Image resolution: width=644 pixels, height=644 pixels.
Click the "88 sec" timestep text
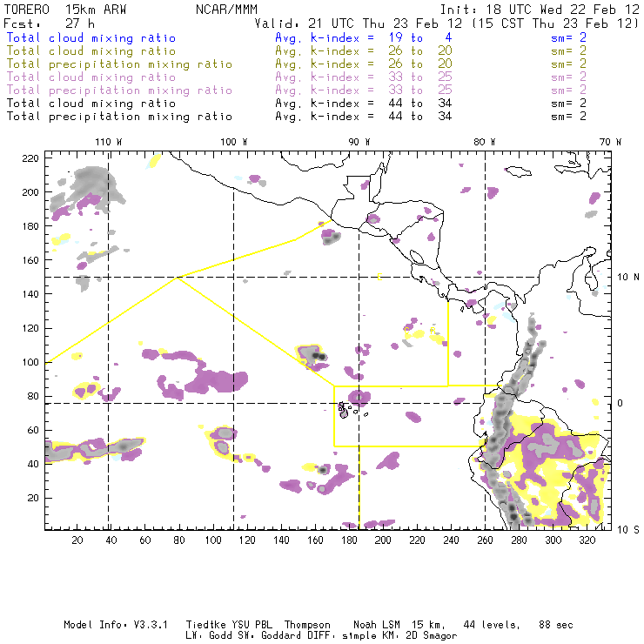pos(556,625)
